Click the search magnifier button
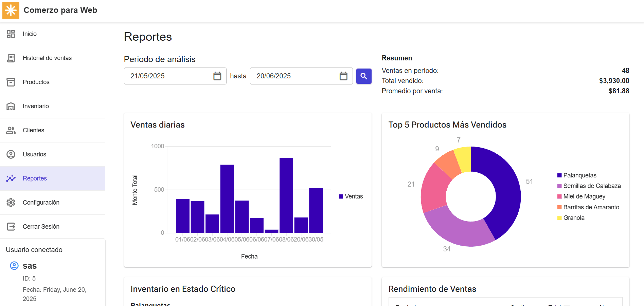The image size is (644, 306). click(364, 76)
